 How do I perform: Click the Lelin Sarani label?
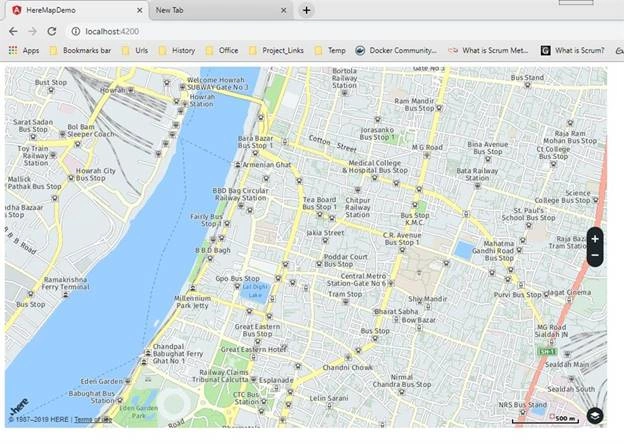tap(329, 398)
